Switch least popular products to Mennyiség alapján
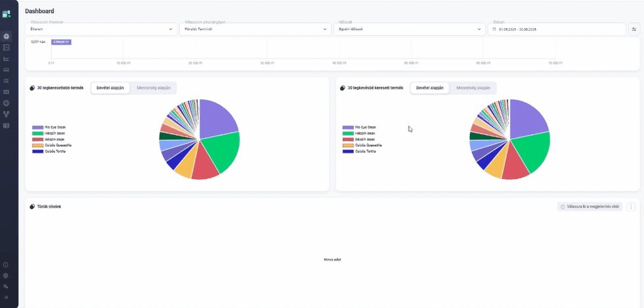This screenshot has height=308, width=644. (473, 88)
